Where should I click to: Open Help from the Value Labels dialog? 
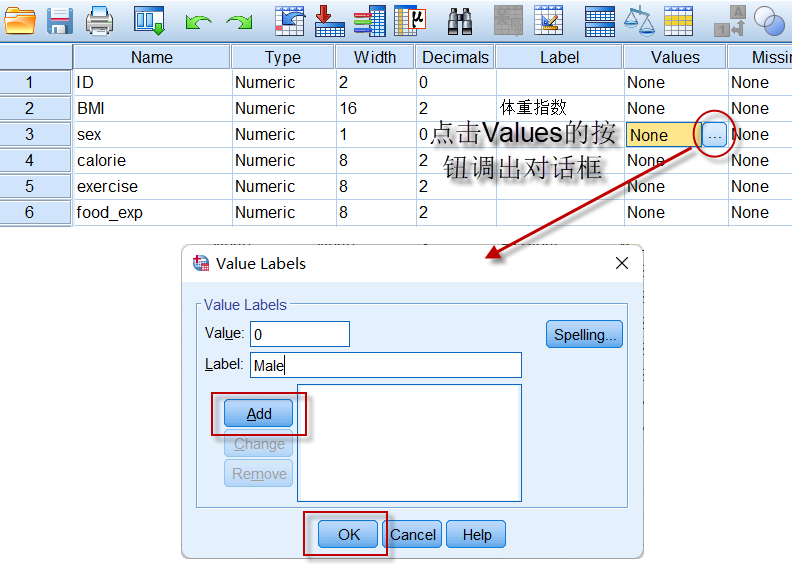[x=476, y=535]
